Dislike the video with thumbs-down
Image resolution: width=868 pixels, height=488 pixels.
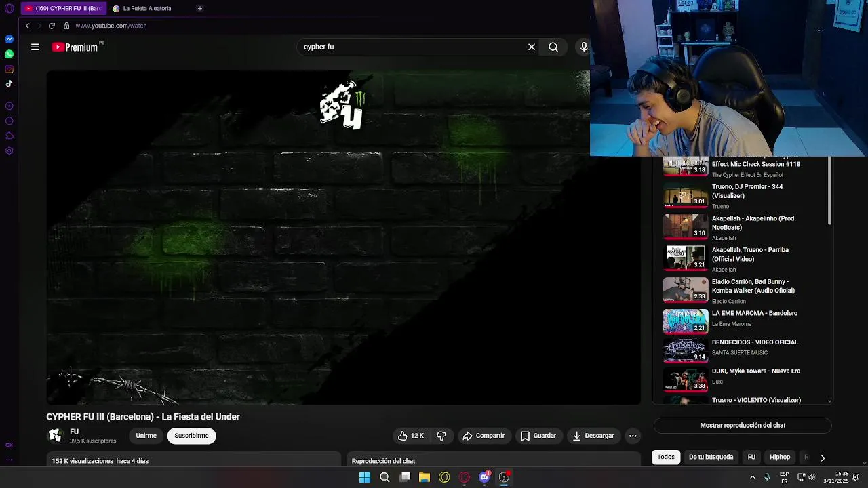coord(441,436)
